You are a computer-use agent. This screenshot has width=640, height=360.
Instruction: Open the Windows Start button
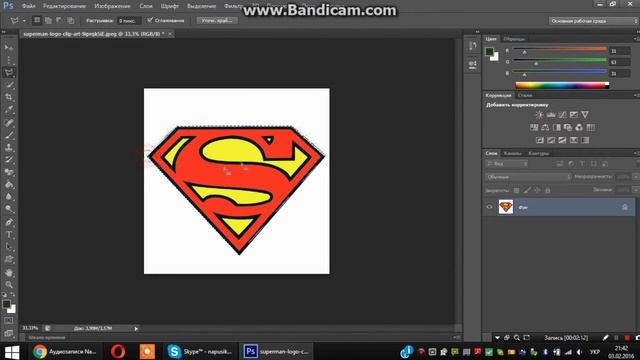point(11,352)
